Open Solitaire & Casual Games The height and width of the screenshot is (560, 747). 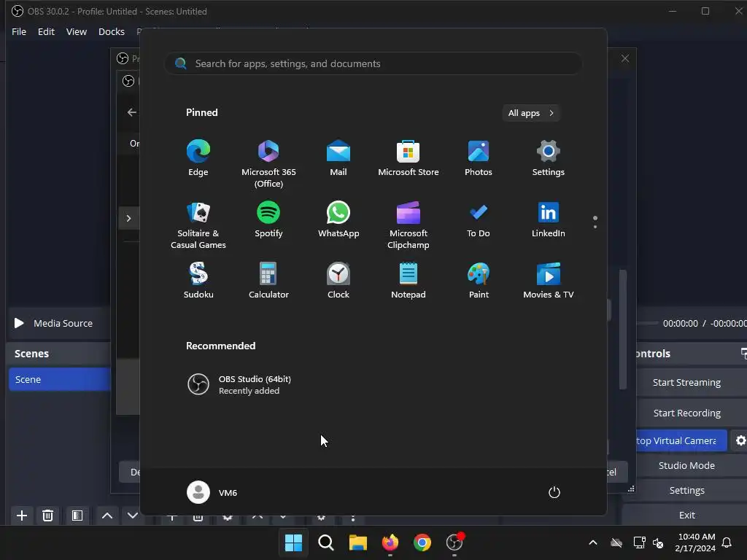pos(198,225)
